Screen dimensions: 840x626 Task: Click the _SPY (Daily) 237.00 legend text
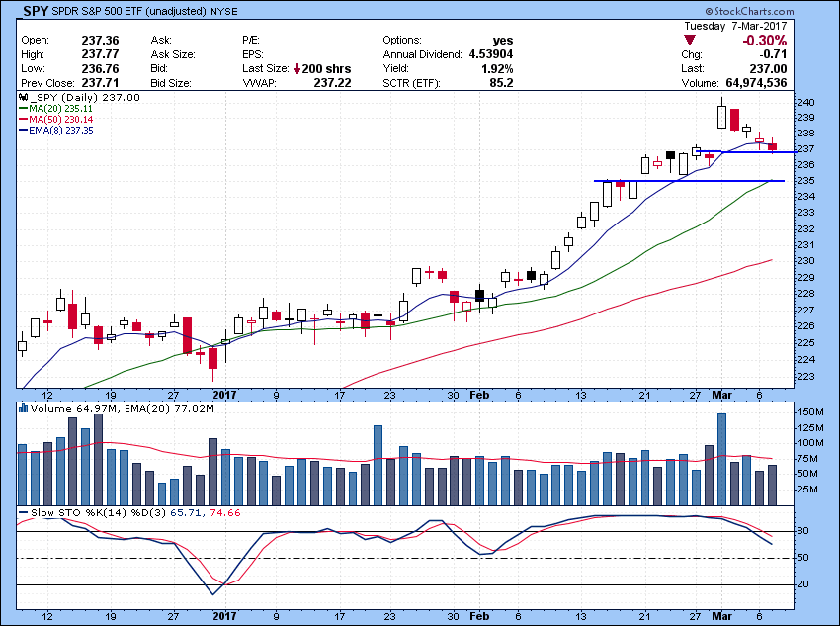[85, 98]
